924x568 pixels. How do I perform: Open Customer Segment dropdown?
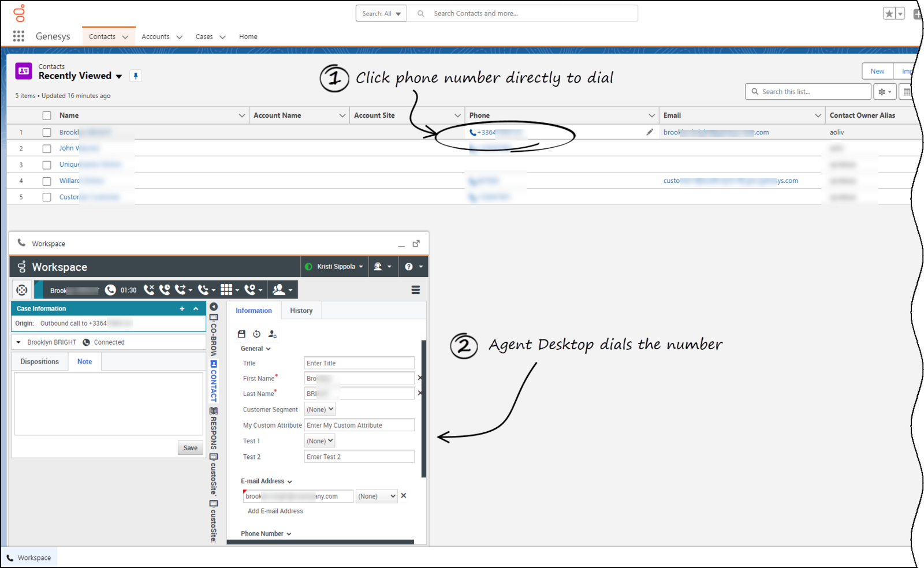pos(320,409)
